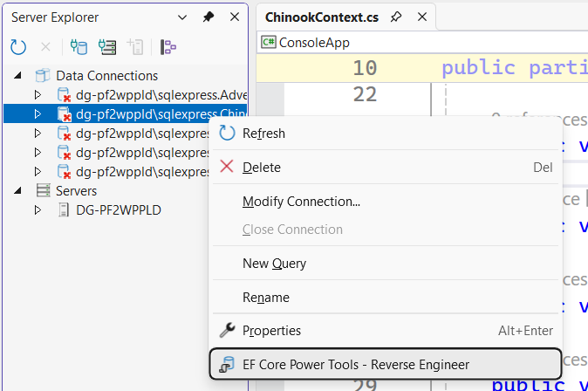Click the Connect to Database toolbar icon
This screenshot has height=391, width=588.
tap(79, 47)
